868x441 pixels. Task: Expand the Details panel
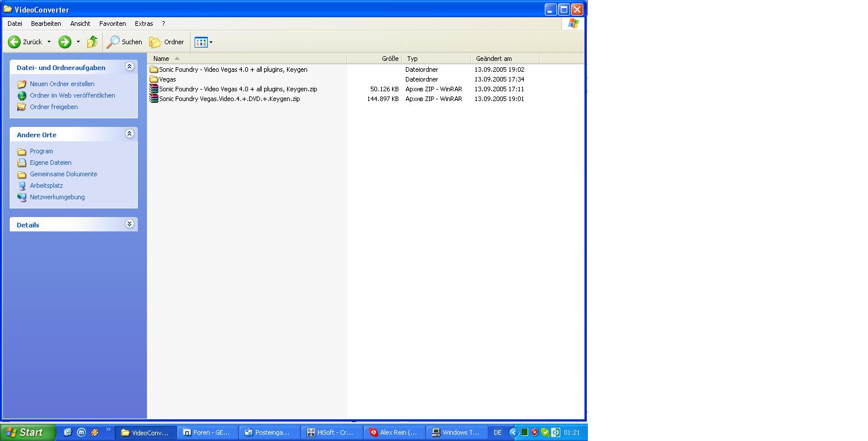point(129,224)
